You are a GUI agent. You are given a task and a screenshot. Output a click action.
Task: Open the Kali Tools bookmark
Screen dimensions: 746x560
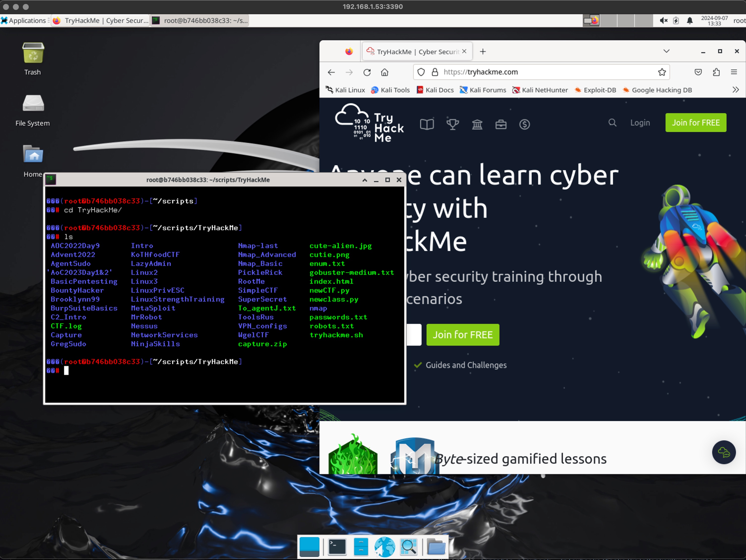390,90
